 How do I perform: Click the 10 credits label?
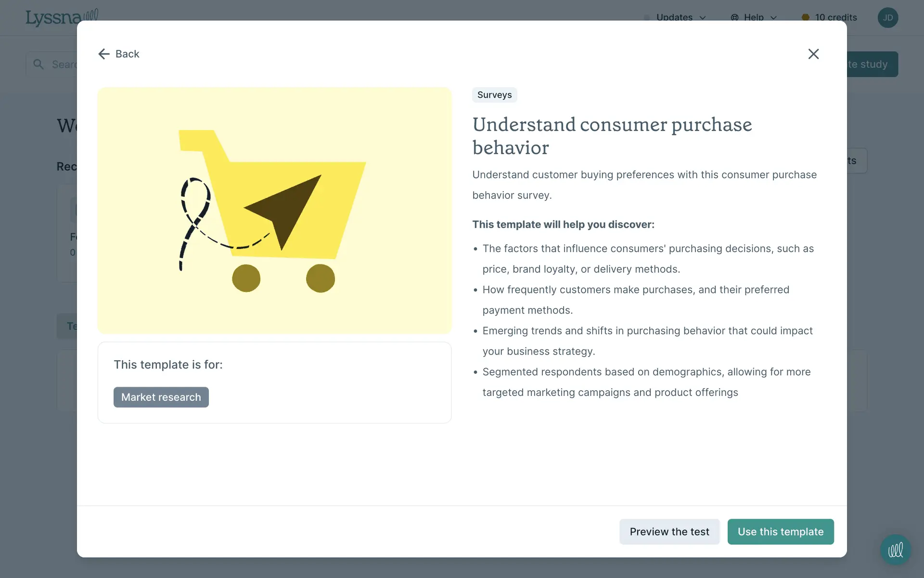[835, 17]
